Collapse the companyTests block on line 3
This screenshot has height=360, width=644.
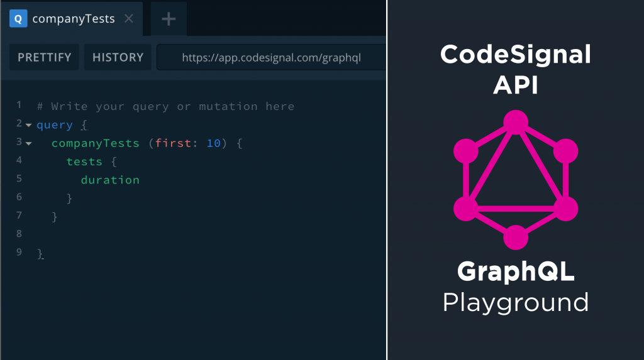[x=28, y=143]
